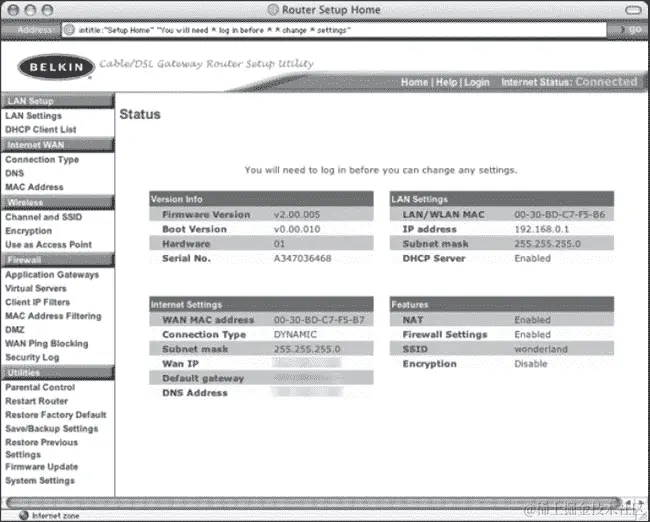
Task: Open WAN Ping Blocking
Action: pyautogui.click(x=47, y=343)
